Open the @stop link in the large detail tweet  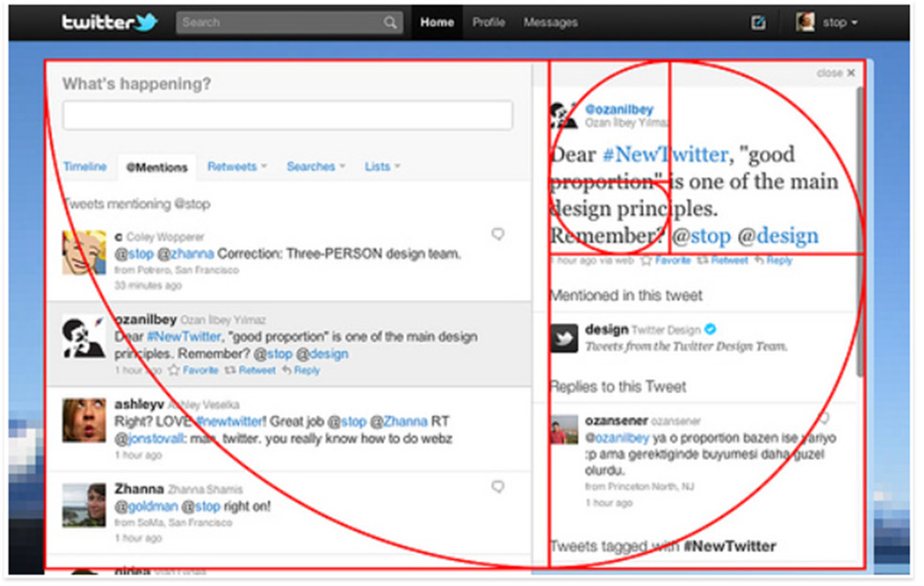click(701, 236)
